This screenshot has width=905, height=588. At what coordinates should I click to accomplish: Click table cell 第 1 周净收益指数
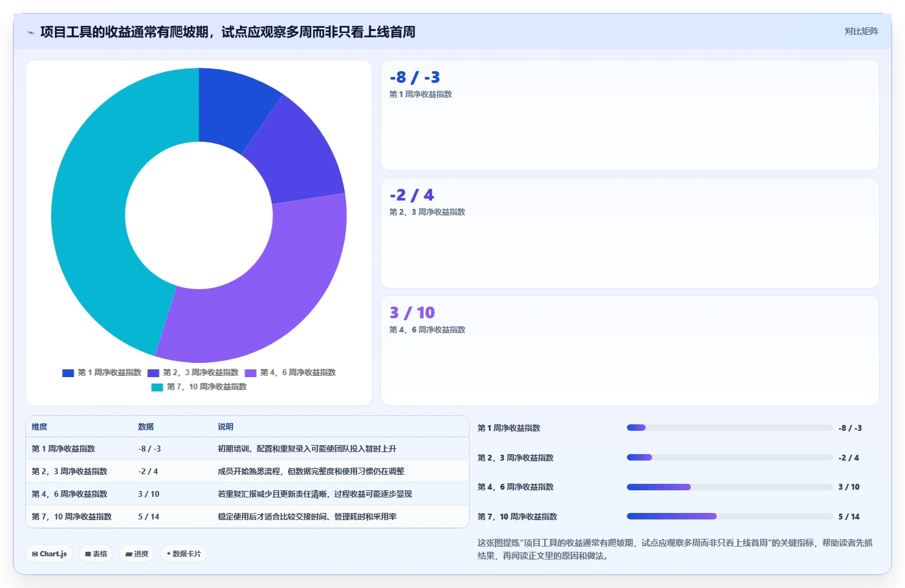tap(63, 449)
